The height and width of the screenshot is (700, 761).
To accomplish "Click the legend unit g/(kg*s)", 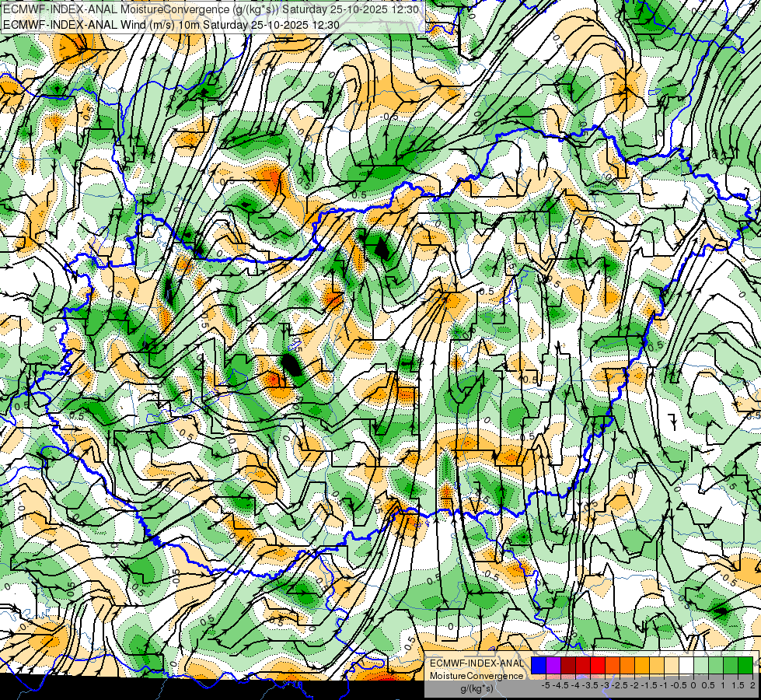I will tap(477, 689).
